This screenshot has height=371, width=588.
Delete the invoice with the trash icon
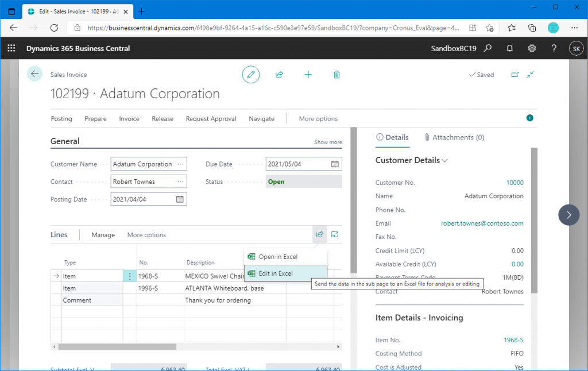(x=336, y=75)
